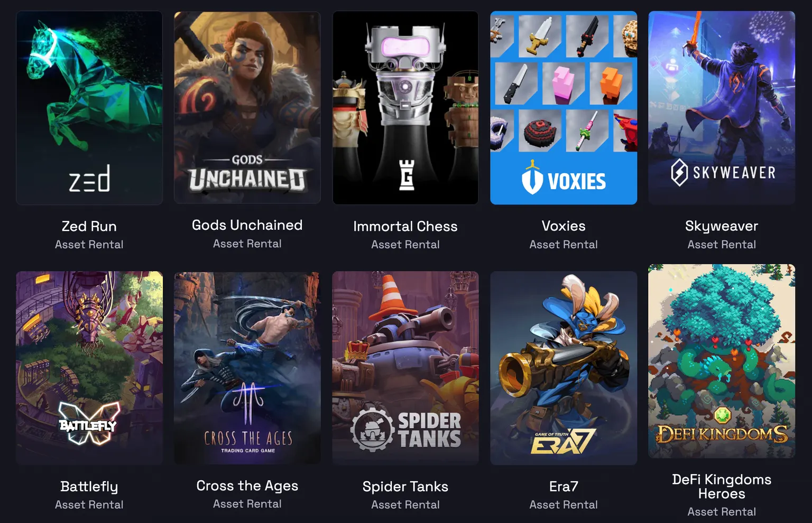Open the Cross the Ages cover image
The width and height of the screenshot is (812, 523).
pos(247,368)
